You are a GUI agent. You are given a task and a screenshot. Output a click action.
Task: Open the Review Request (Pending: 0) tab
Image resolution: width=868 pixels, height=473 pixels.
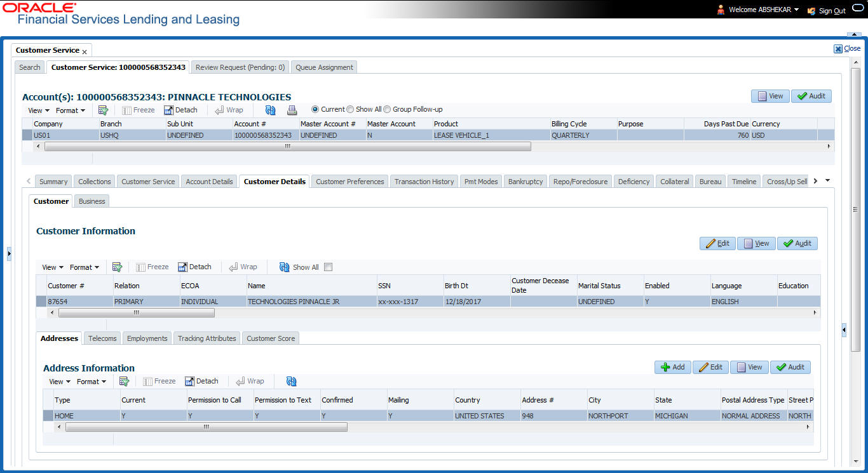tap(240, 67)
